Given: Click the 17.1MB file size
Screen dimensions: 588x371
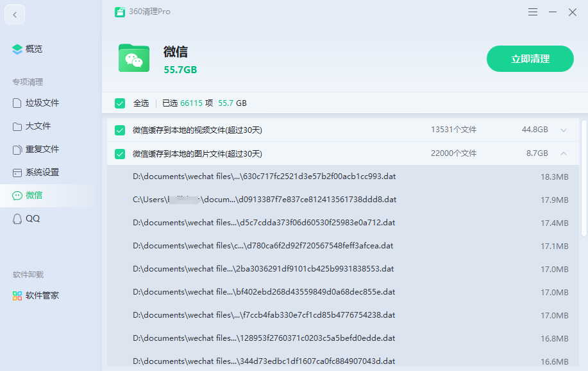Looking at the screenshot, I should point(554,246).
